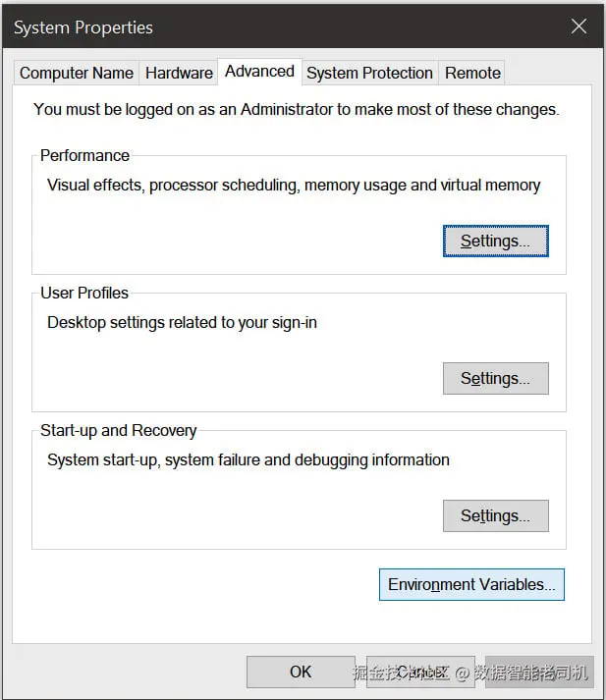The height and width of the screenshot is (700, 606).
Task: Click the User Profiles group label
Action: 84,293
